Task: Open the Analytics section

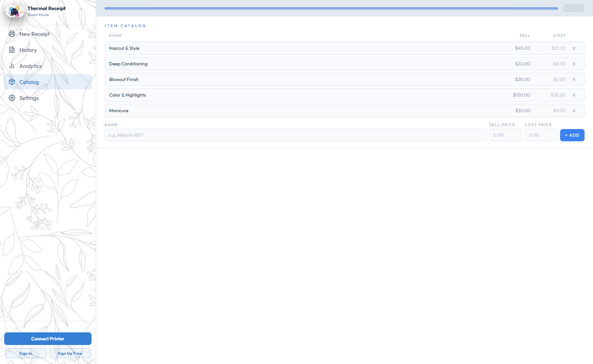Action: 48,66
